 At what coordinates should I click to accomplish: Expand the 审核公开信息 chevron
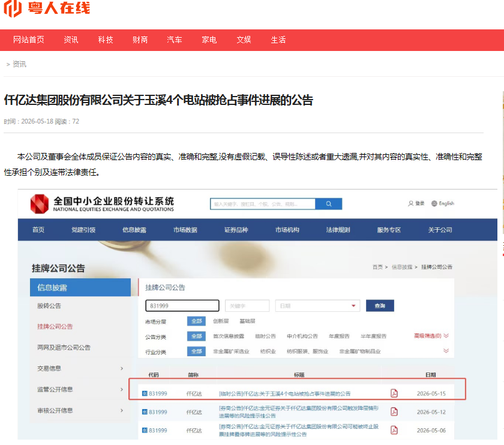pos(122,410)
